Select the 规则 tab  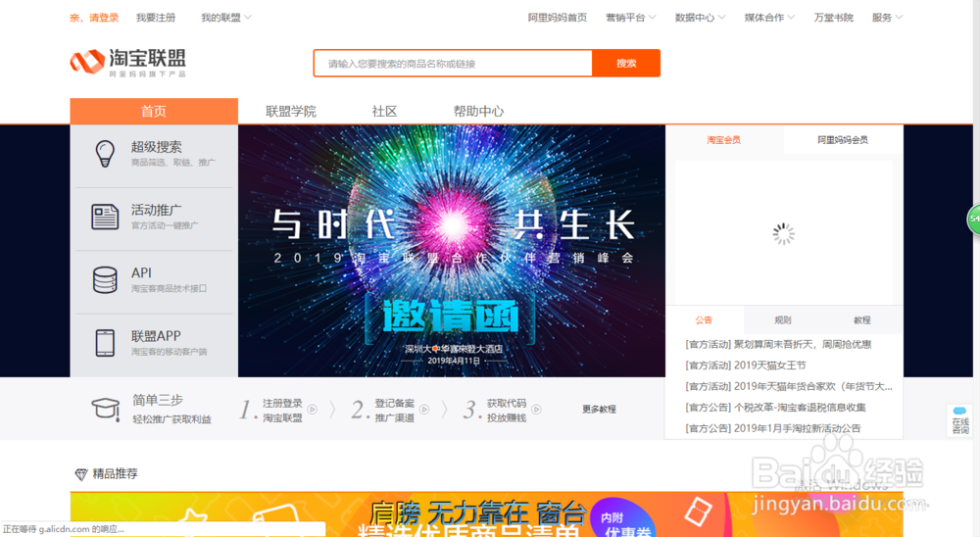783,320
